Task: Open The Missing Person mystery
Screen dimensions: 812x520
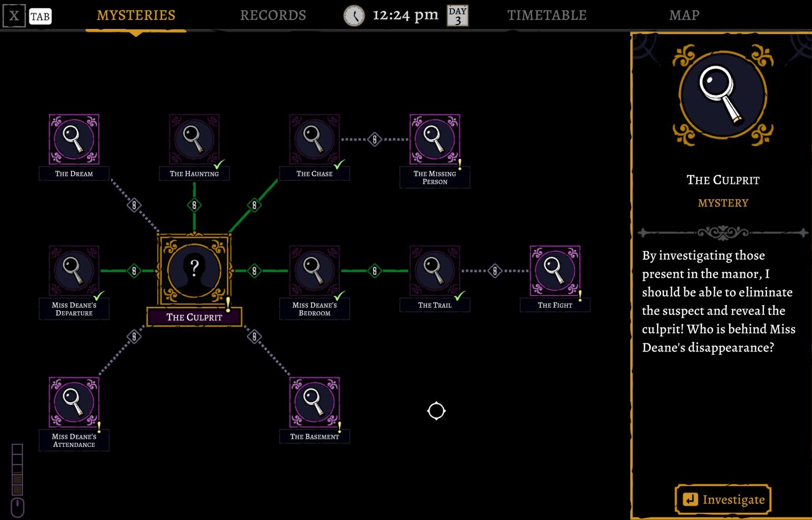Action: tap(434, 139)
